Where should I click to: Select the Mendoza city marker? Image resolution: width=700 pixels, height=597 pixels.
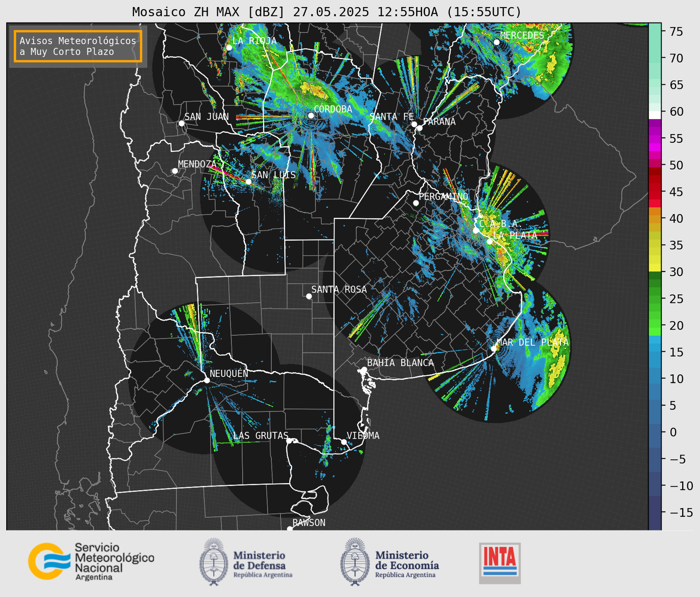(175, 171)
